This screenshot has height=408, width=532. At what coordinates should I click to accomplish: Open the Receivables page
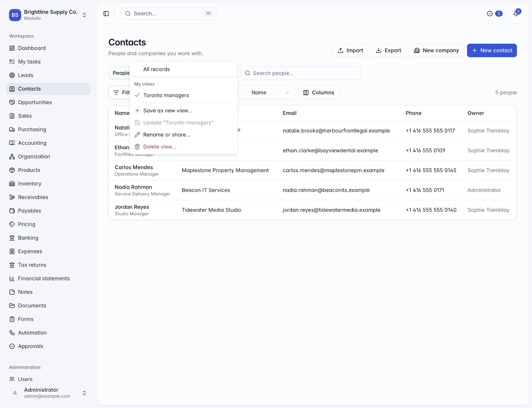tap(48, 197)
